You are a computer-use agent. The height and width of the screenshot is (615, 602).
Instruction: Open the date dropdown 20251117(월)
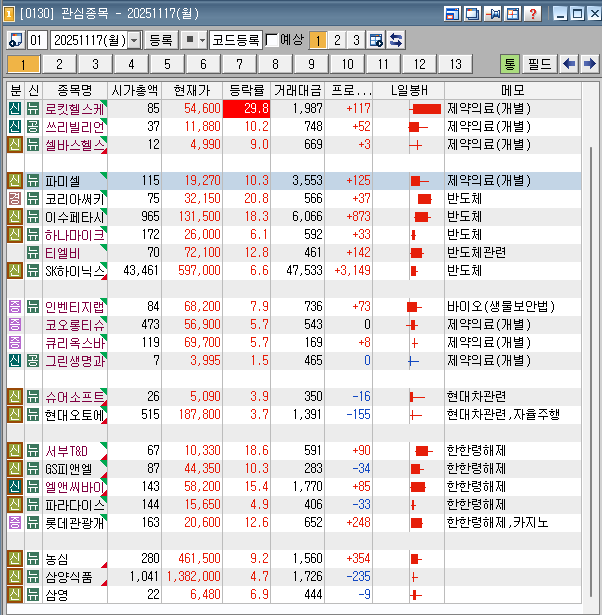[x=134, y=40]
